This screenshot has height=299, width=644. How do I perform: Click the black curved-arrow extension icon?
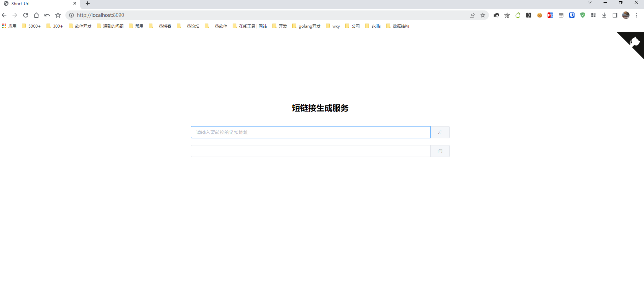tap(496, 15)
